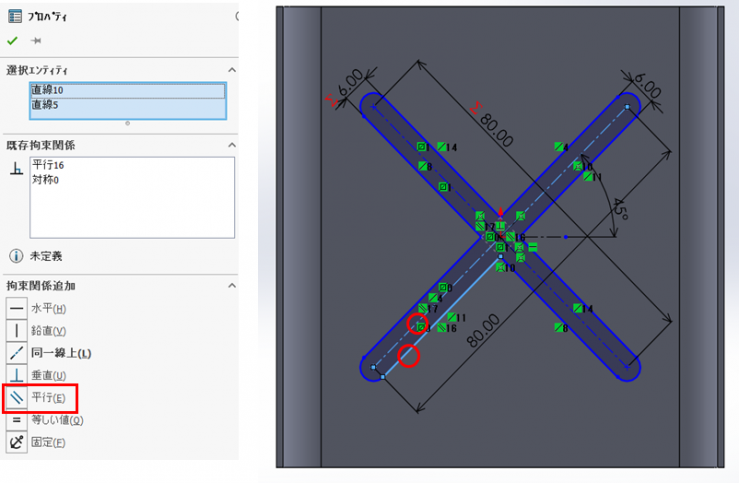Select 対称0 in existing relations list
This screenshot has height=483, width=739.
(x=45, y=179)
